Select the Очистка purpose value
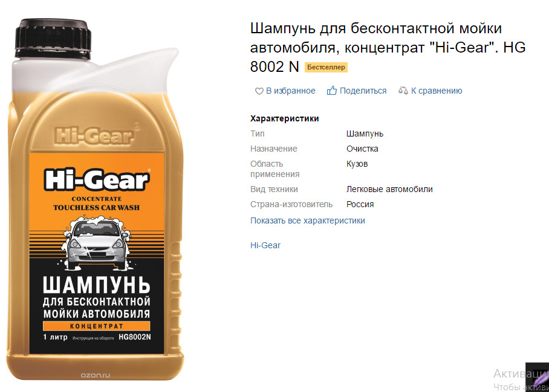 coord(362,149)
